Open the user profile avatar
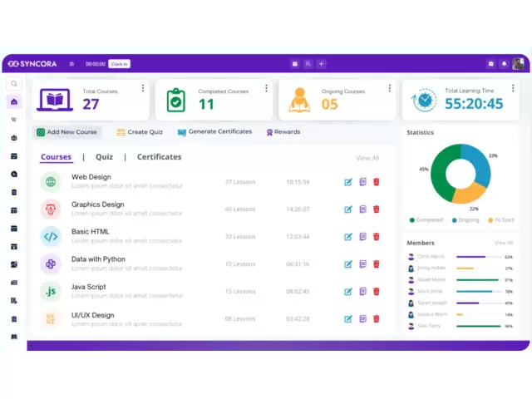This screenshot has width=532, height=399. [518, 64]
